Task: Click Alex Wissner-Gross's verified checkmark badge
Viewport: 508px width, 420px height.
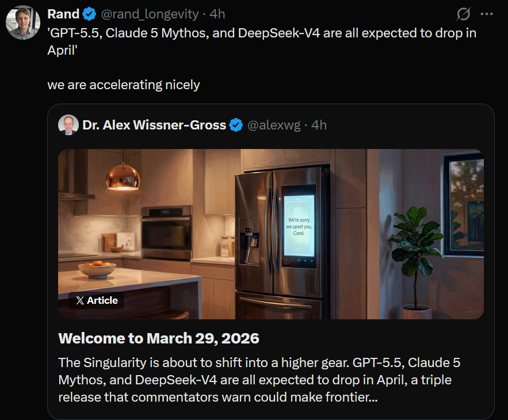Action: (236, 125)
